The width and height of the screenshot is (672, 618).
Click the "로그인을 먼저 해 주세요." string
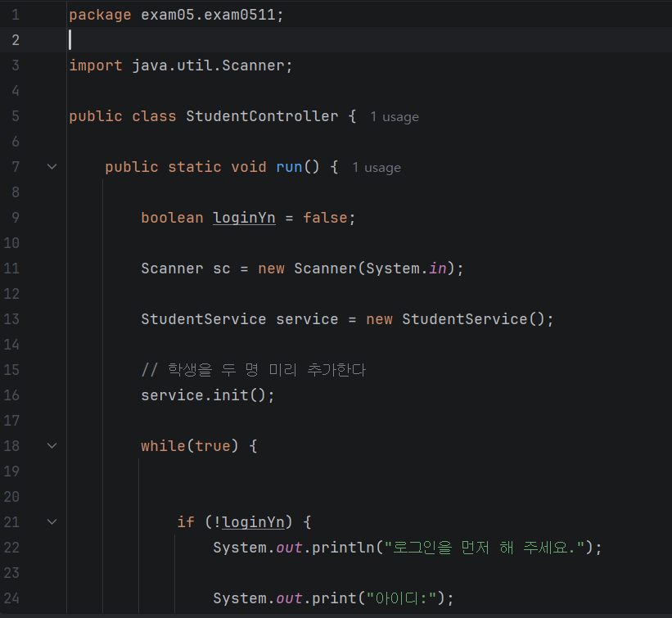tap(485, 548)
